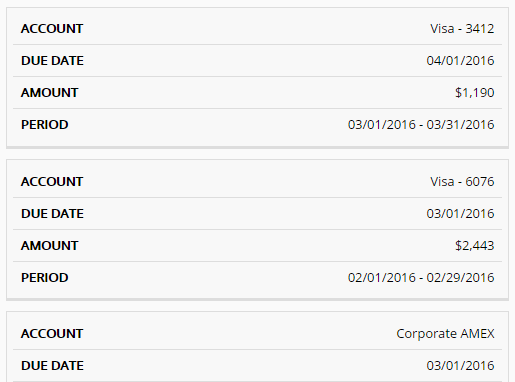Click period 03/01/2016 - 03/31/2016
Screen dimensions: 515x382
coord(421,125)
